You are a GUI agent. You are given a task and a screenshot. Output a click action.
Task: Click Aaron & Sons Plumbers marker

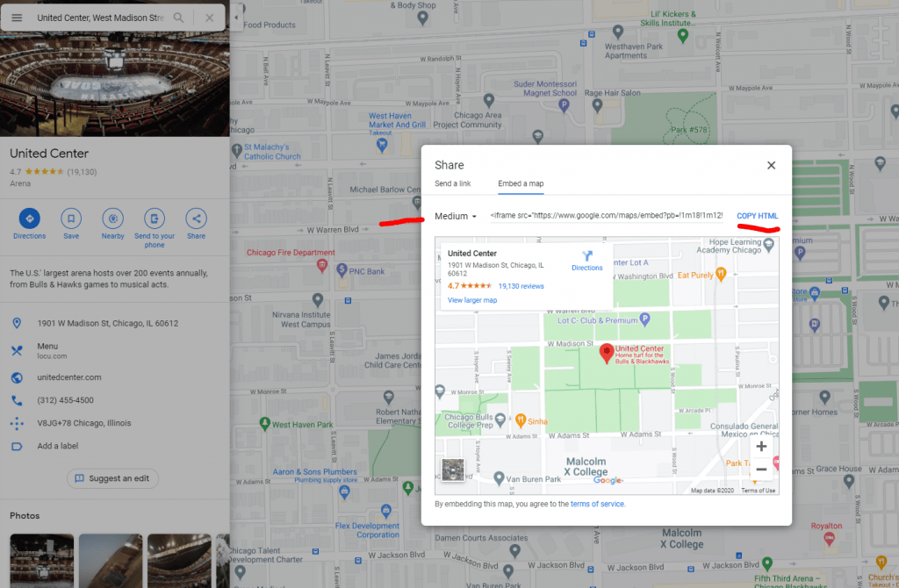(x=344, y=491)
